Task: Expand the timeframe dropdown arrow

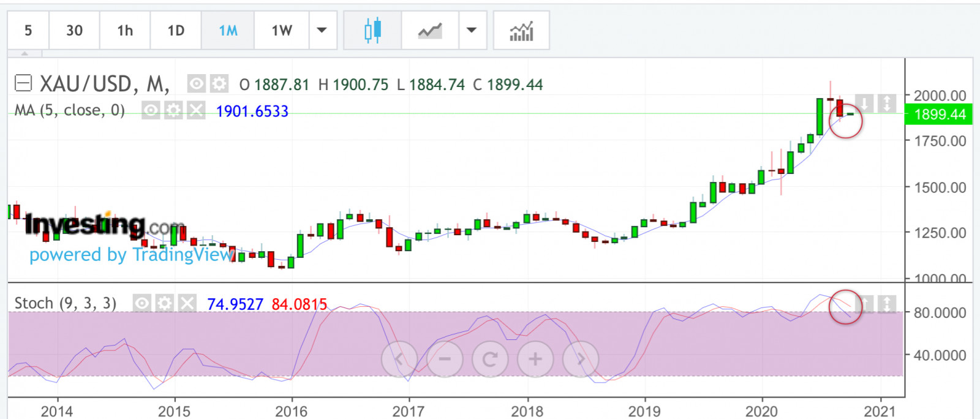Action: 322,30
